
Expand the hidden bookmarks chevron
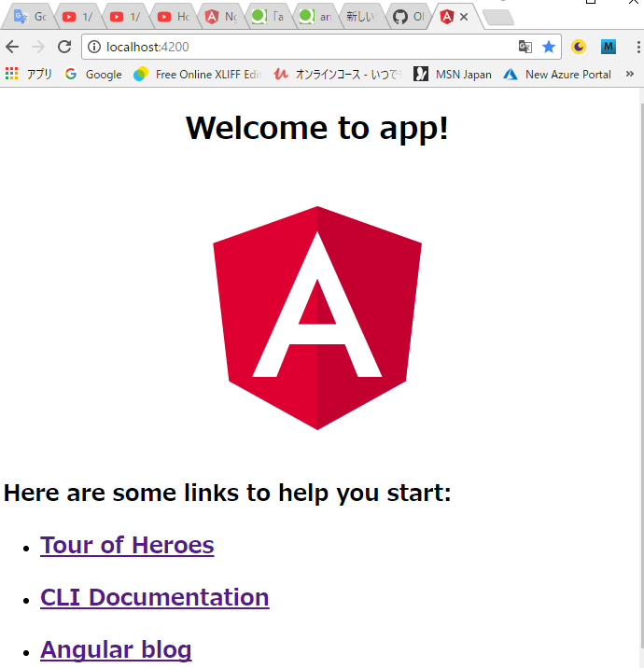click(629, 74)
